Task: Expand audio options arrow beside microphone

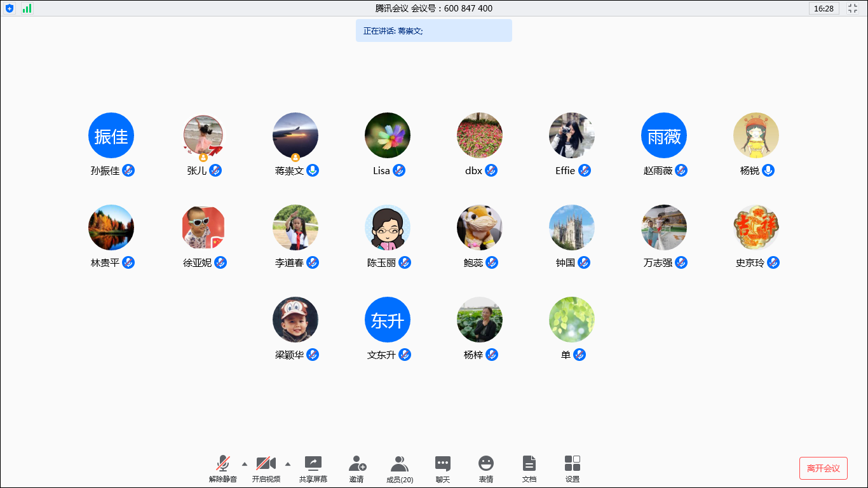Action: (245, 464)
